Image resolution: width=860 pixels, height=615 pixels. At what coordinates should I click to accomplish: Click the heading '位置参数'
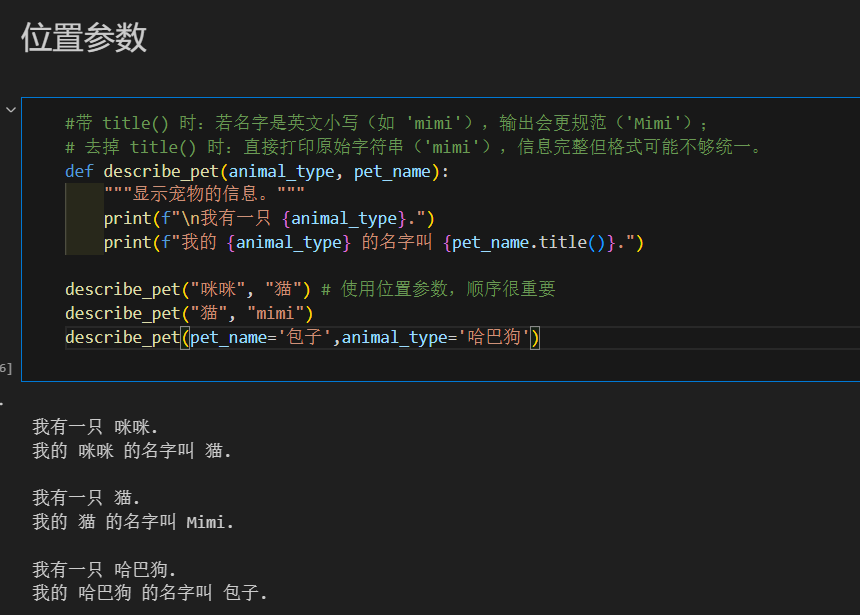[84, 38]
